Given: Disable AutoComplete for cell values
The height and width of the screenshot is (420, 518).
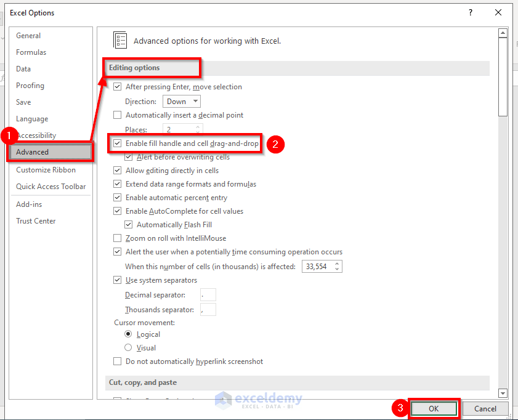Looking at the screenshot, I should pyautogui.click(x=117, y=211).
